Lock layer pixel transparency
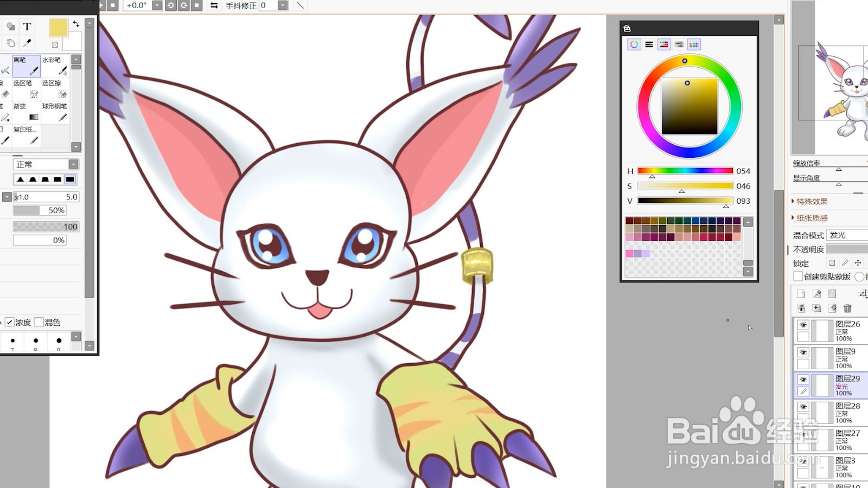 coord(832,263)
